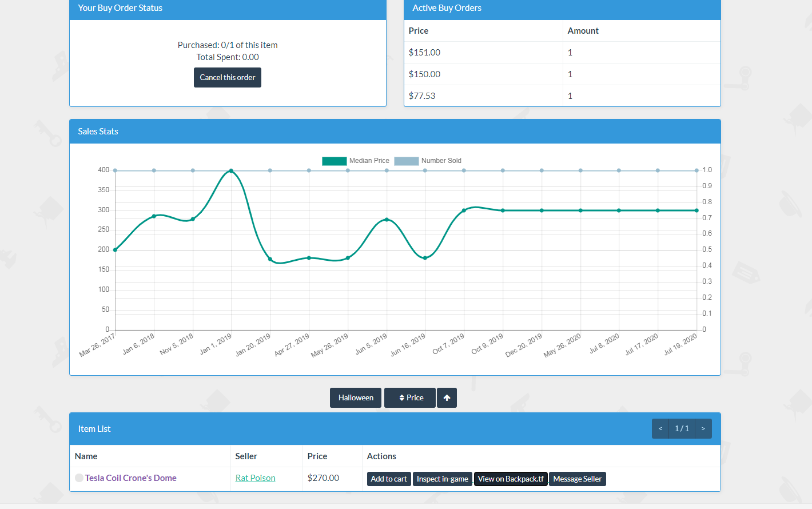Click the Jun 5, 2019 median price point
812x509 pixels.
(x=387, y=220)
